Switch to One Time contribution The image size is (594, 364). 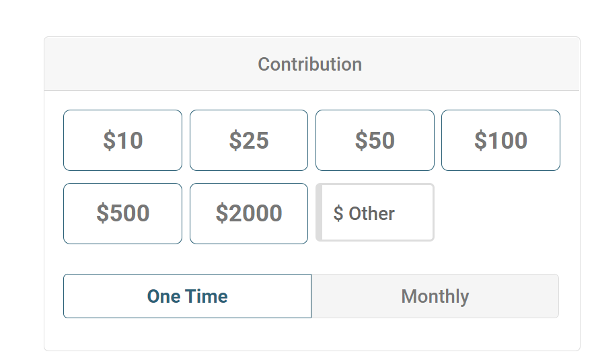pyautogui.click(x=187, y=296)
